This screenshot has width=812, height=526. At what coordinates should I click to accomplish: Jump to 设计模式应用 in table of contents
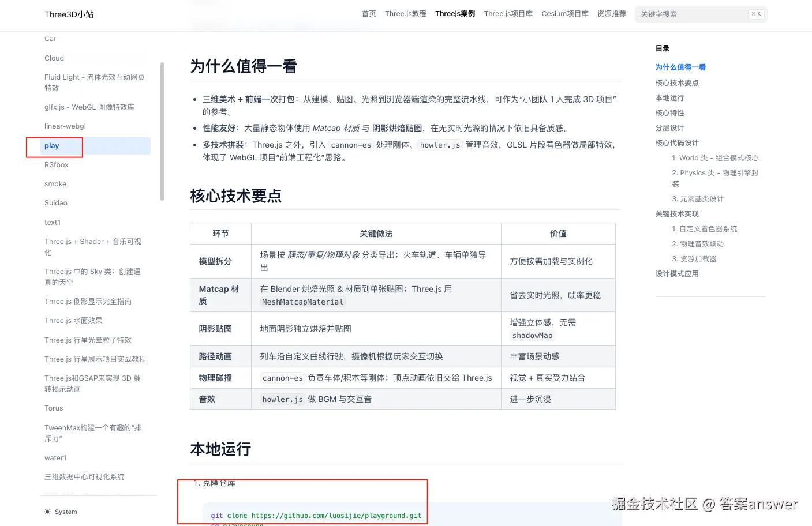677,274
